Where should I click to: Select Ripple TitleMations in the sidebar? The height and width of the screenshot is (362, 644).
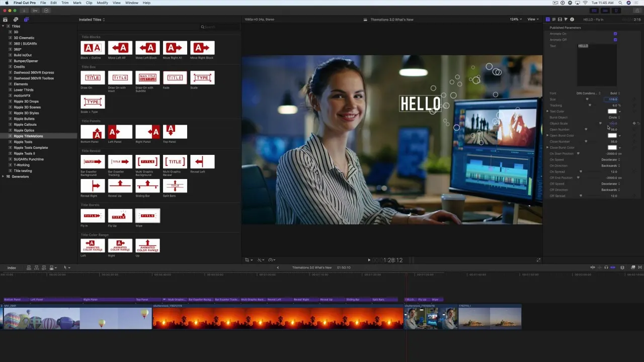(x=28, y=136)
